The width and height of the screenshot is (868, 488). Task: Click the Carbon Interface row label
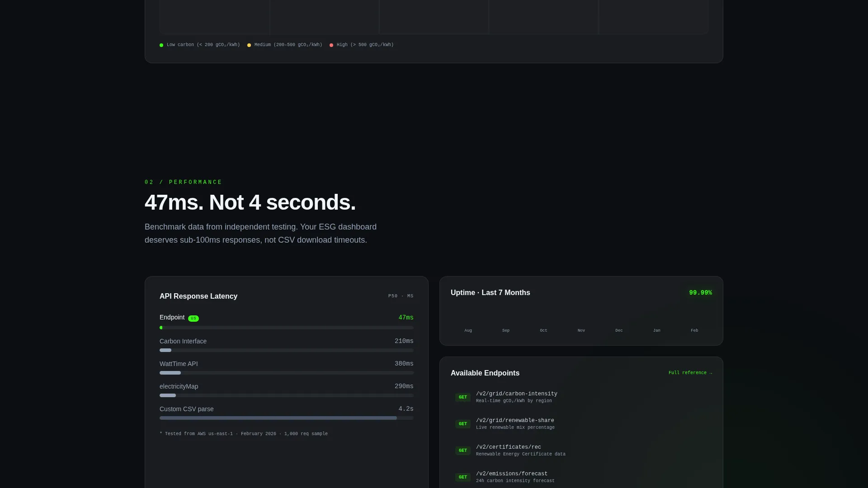(183, 341)
